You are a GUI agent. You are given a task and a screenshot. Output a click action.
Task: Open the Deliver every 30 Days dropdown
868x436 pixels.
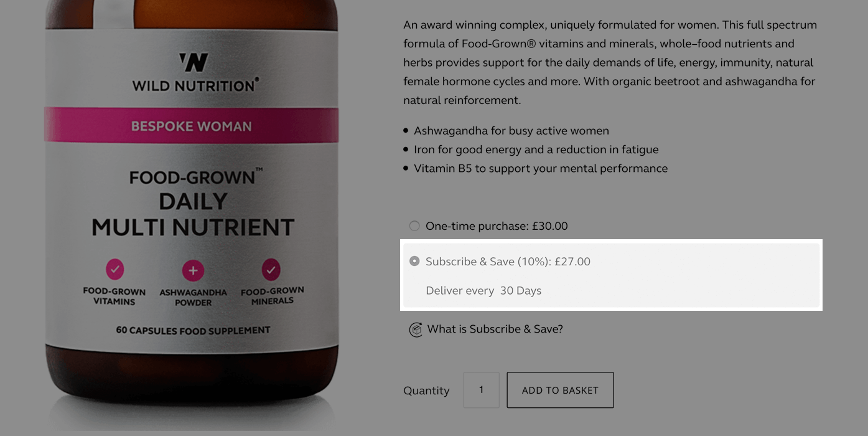[x=520, y=291]
